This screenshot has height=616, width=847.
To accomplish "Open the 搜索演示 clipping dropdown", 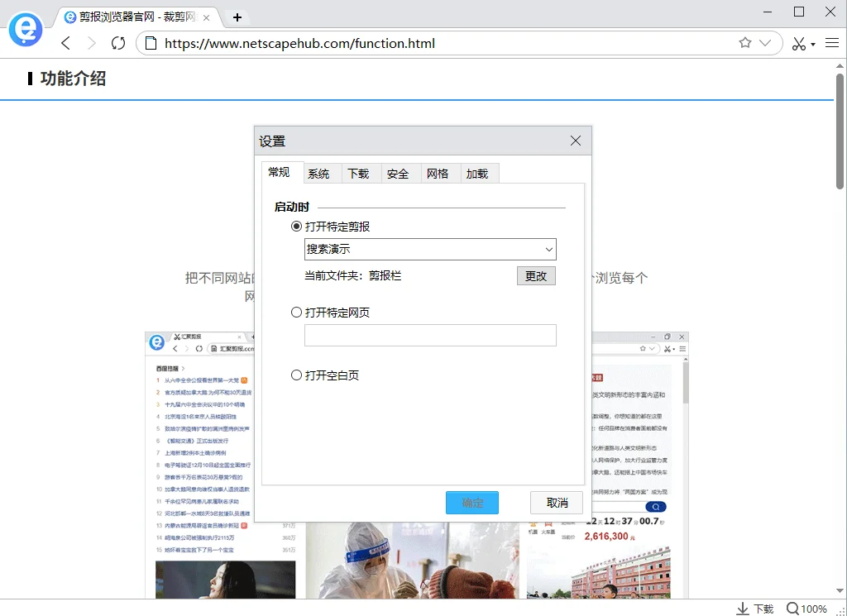I will (x=430, y=249).
